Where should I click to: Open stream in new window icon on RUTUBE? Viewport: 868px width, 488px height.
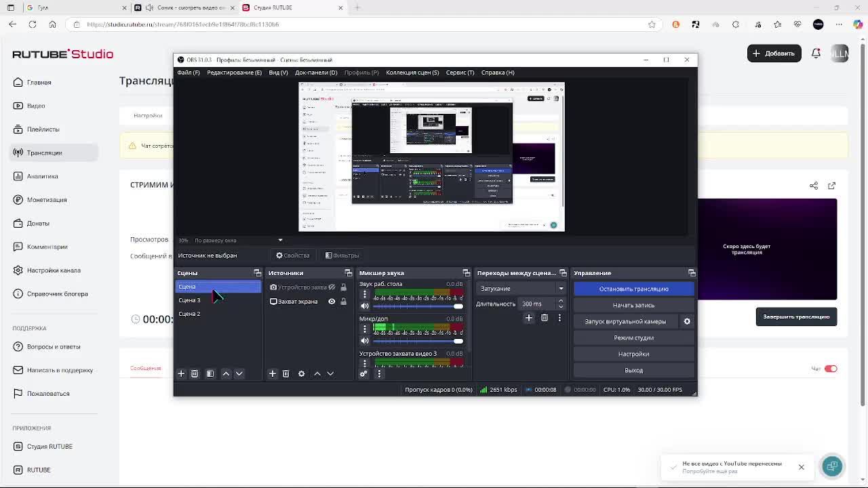(831, 186)
